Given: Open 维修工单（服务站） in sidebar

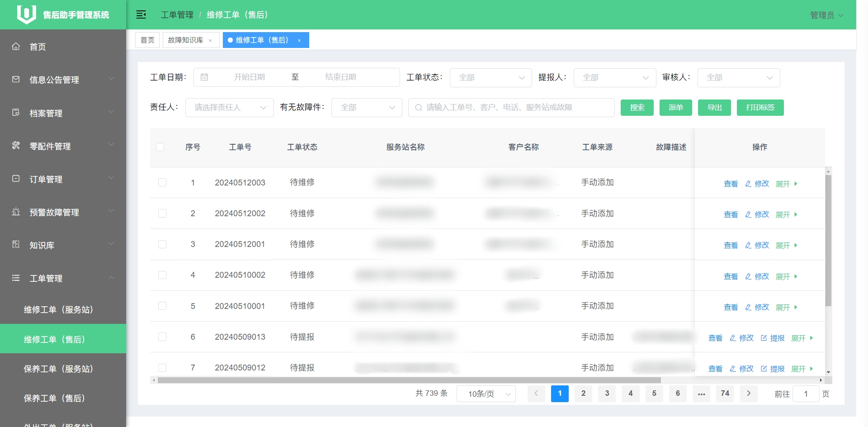Looking at the screenshot, I should click(63, 309).
